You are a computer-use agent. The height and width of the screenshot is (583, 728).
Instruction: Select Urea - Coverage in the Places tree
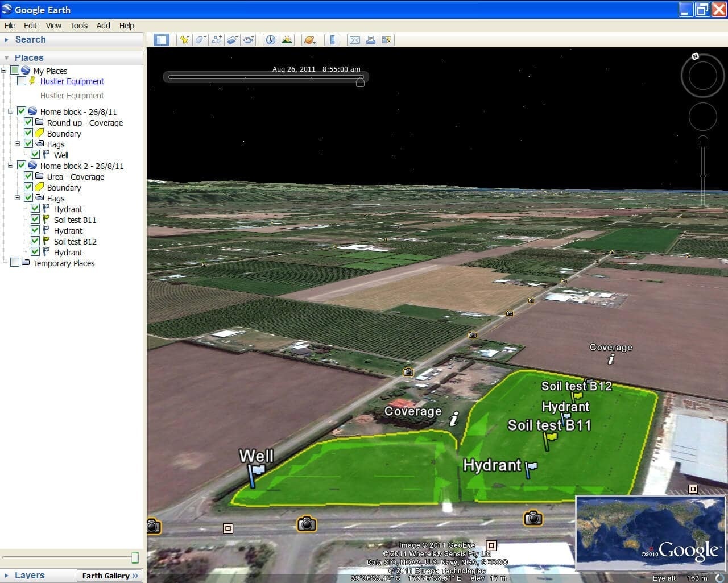point(76,177)
